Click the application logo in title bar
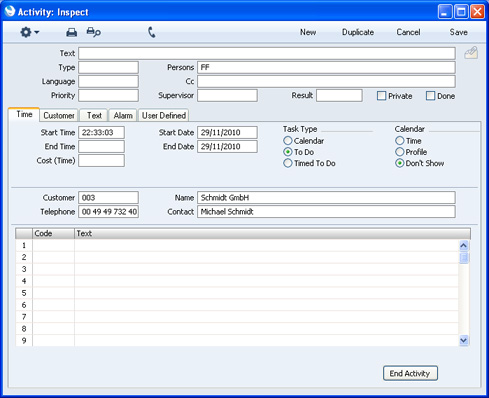Viewport: 489px width, 398px height. pyautogui.click(x=10, y=11)
